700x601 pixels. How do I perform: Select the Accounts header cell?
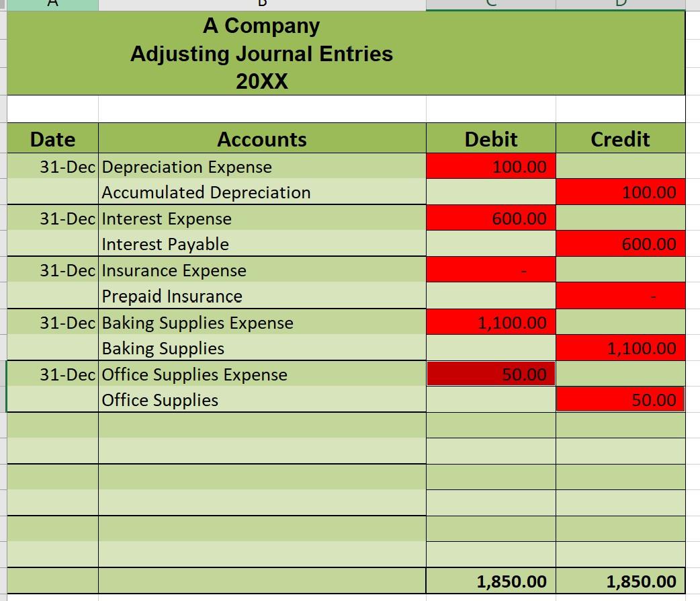click(262, 138)
